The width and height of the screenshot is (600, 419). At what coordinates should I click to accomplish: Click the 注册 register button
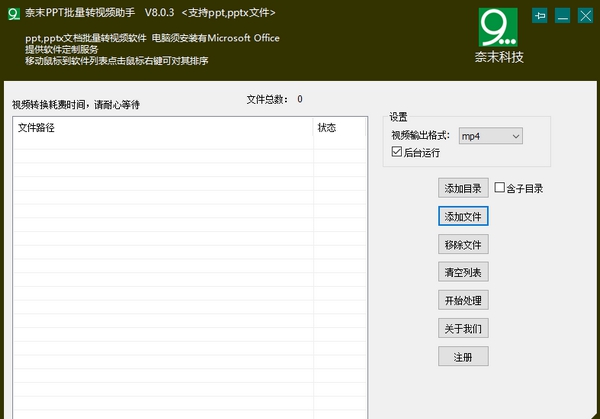pyautogui.click(x=463, y=357)
